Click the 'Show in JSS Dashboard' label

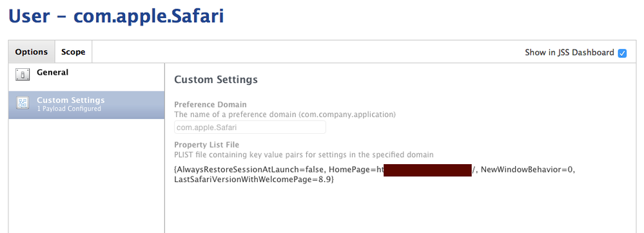569,53
